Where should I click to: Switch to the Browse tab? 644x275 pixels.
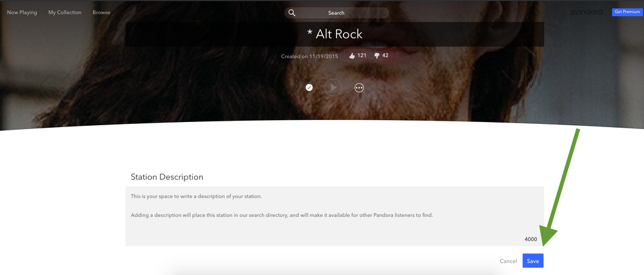[x=101, y=12]
